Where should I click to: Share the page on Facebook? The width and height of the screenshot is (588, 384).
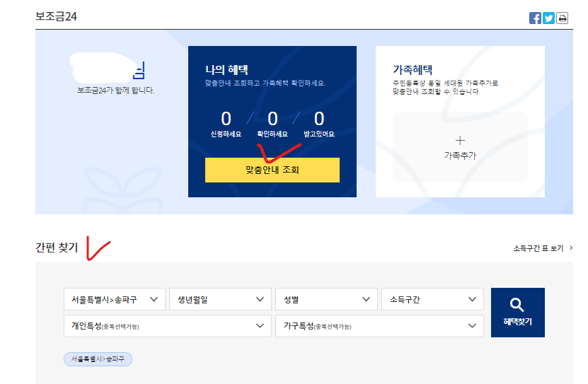(535, 18)
